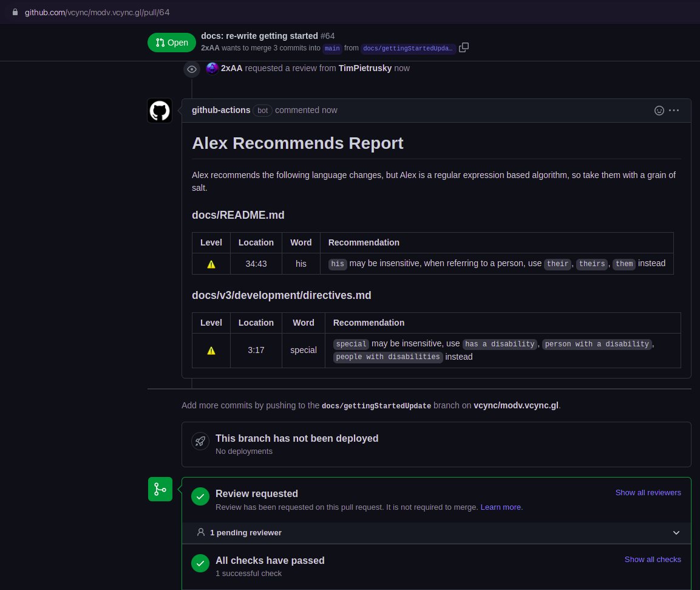Open the docs/gettingStartedUpda… branch link
This screenshot has width=700, height=590.
point(407,48)
